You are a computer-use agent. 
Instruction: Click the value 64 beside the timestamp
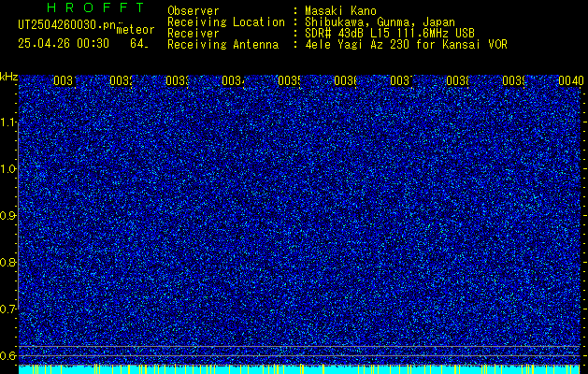pos(138,44)
